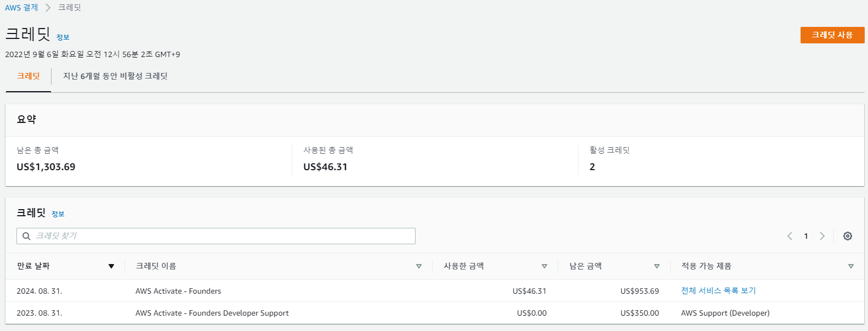868x331 pixels.
Task: Switch to 지난 6개월 동안 비활성 크레딧 tab
Action: [x=115, y=76]
